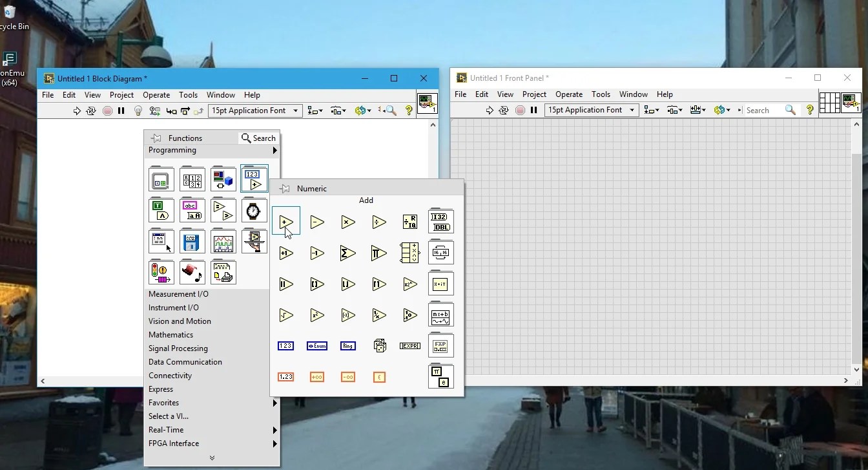The width and height of the screenshot is (868, 470).
Task: Expand the Programming palette category arrow
Action: (x=274, y=151)
